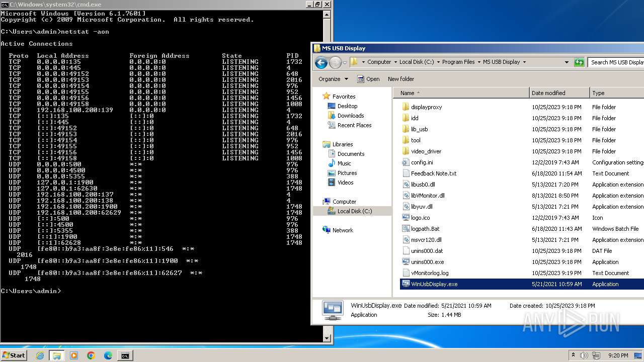This screenshot has height=362, width=644.
Task: Select the idd folder icon
Action: point(406,118)
